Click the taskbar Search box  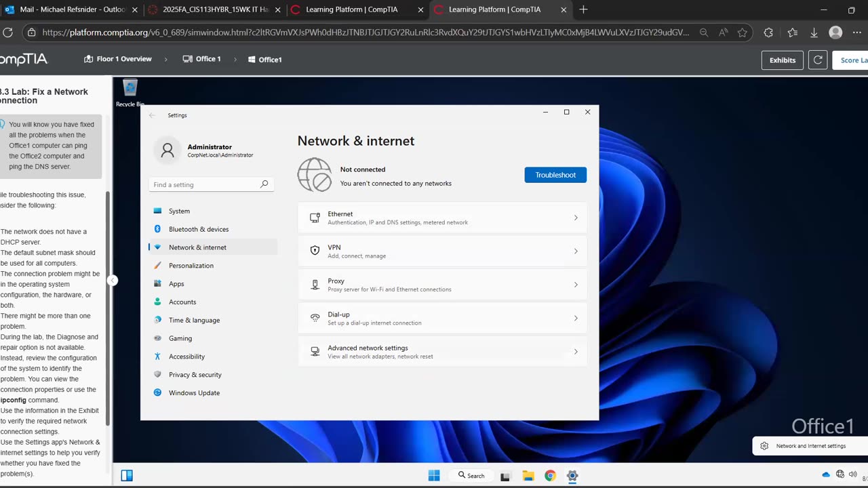click(471, 476)
